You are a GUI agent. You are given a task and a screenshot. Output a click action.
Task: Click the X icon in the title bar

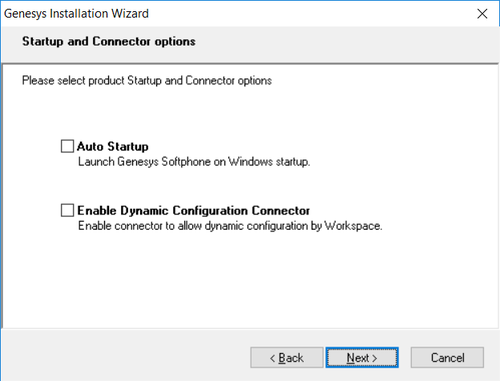(x=482, y=14)
